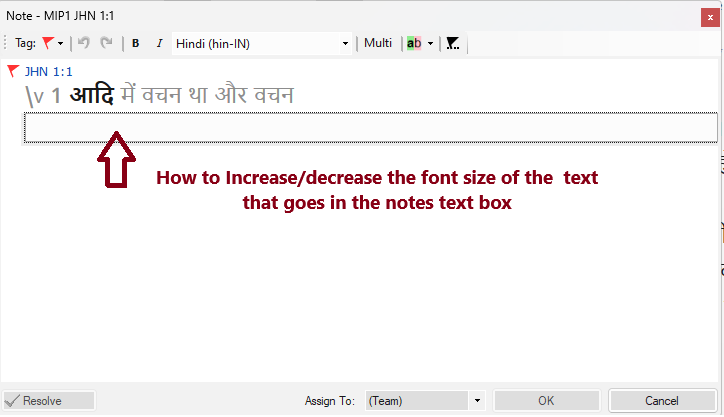Click inside the empty note text box
The image size is (724, 417).
[371, 127]
